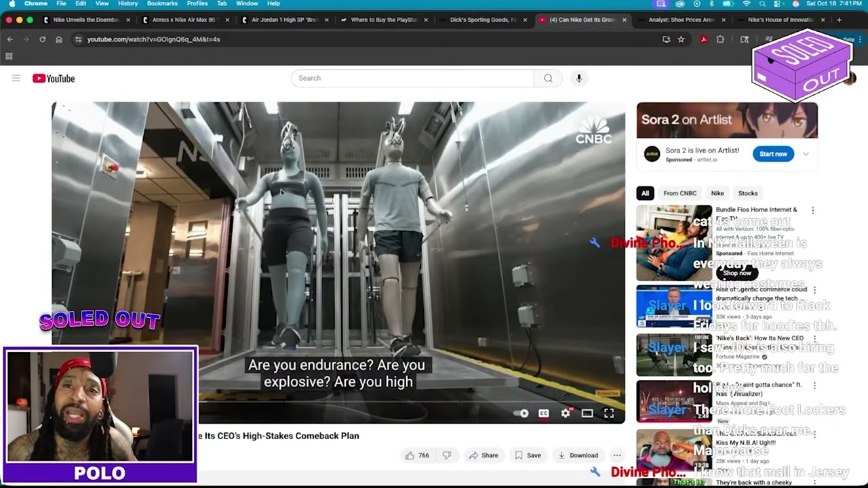The image size is (868, 488).
Task: Click the address bar URL
Action: pos(153,39)
